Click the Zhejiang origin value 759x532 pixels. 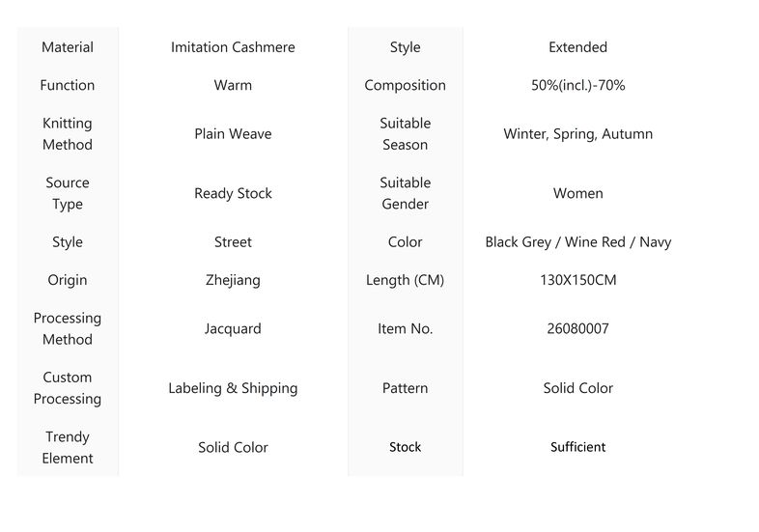233,280
